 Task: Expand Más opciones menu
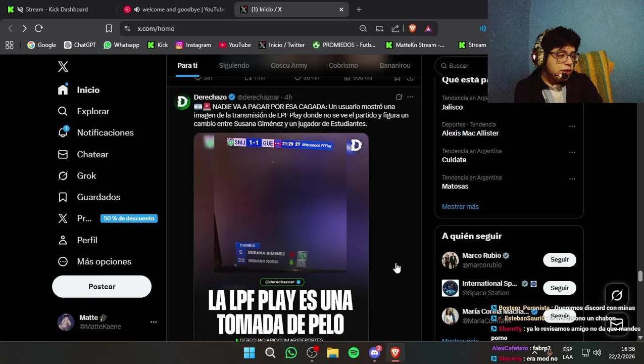tap(94, 261)
